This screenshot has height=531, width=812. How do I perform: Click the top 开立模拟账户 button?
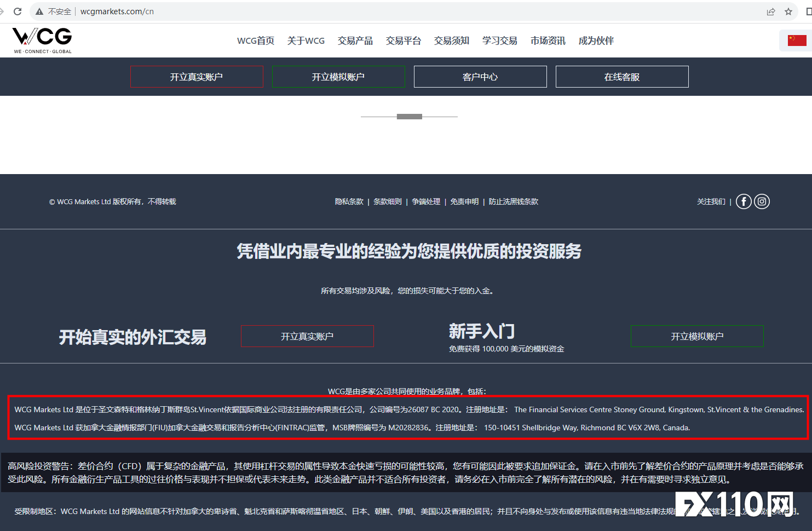tap(338, 77)
